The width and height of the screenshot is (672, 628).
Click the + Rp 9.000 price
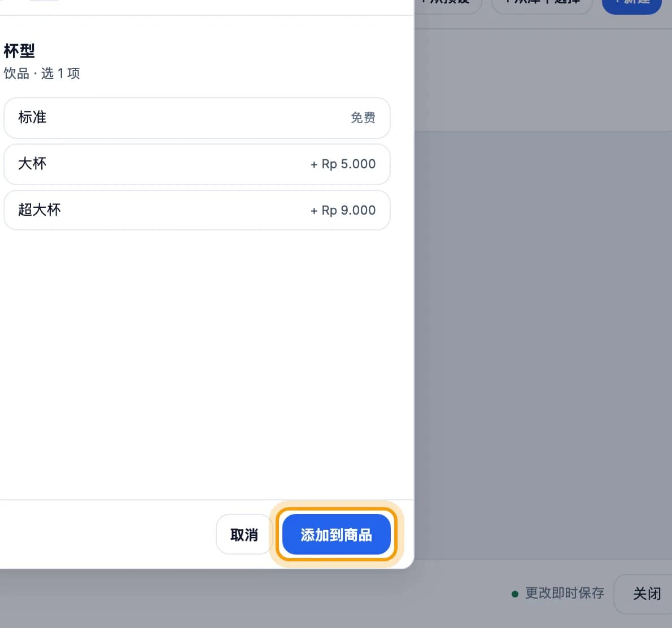(x=343, y=210)
